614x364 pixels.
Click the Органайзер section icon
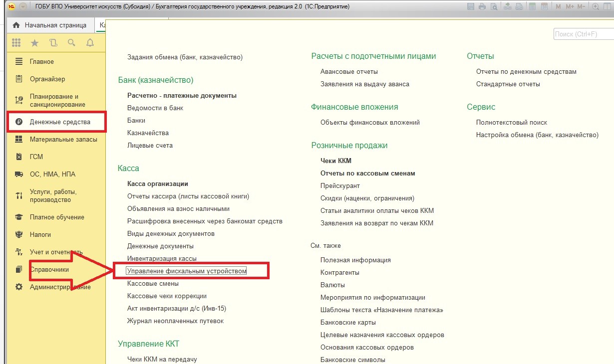(19, 79)
